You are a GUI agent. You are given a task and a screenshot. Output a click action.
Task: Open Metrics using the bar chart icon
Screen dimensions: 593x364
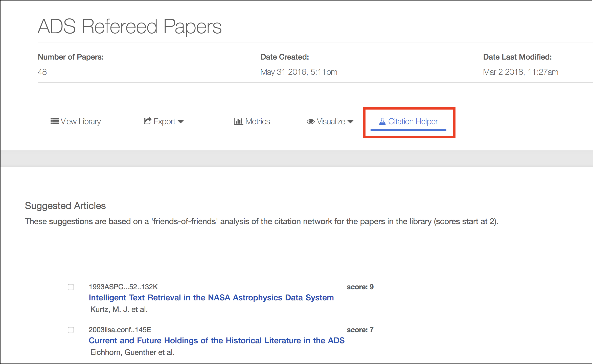238,121
